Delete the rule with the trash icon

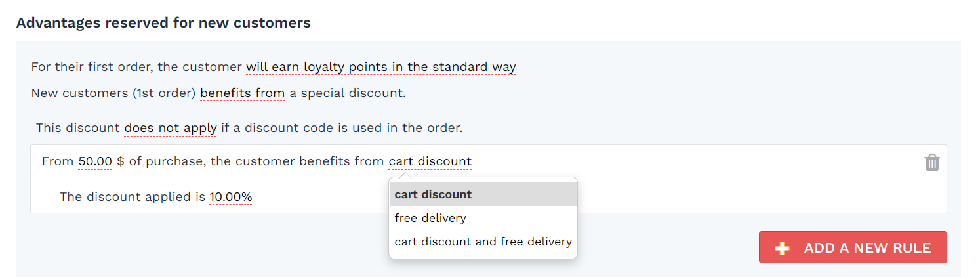point(932,162)
